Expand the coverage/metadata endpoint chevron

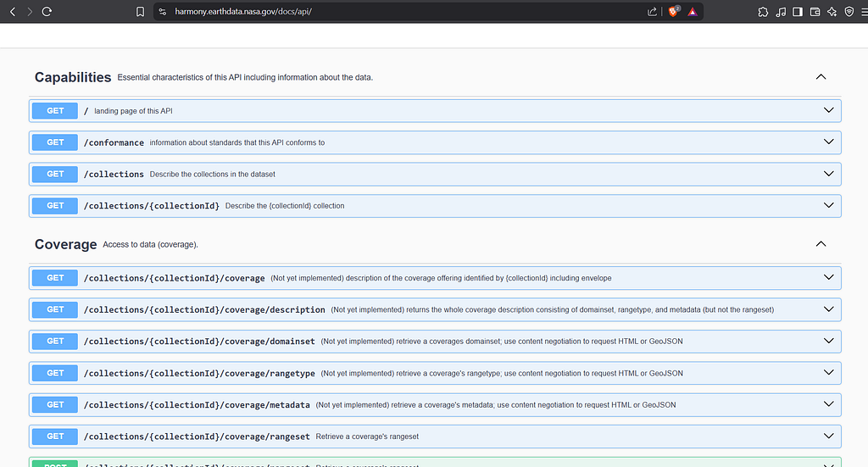click(x=829, y=404)
